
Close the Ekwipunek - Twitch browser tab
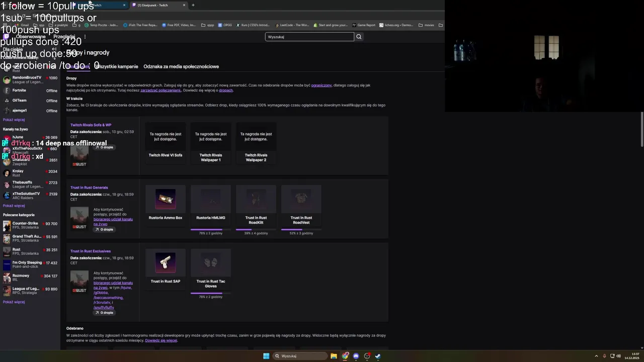184,5
